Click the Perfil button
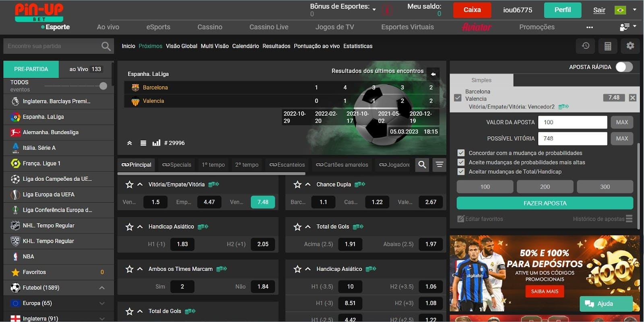Image resolution: width=644 pixels, height=322 pixels. pyautogui.click(x=563, y=10)
